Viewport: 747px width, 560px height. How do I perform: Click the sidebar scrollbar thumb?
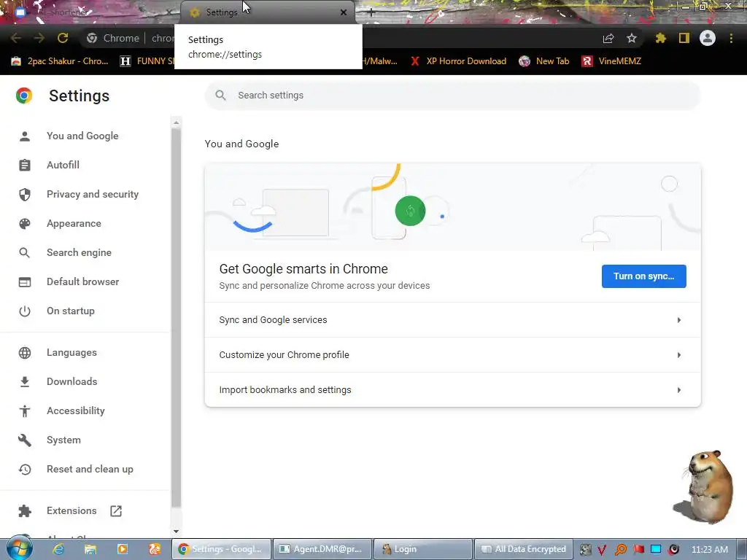click(x=177, y=316)
